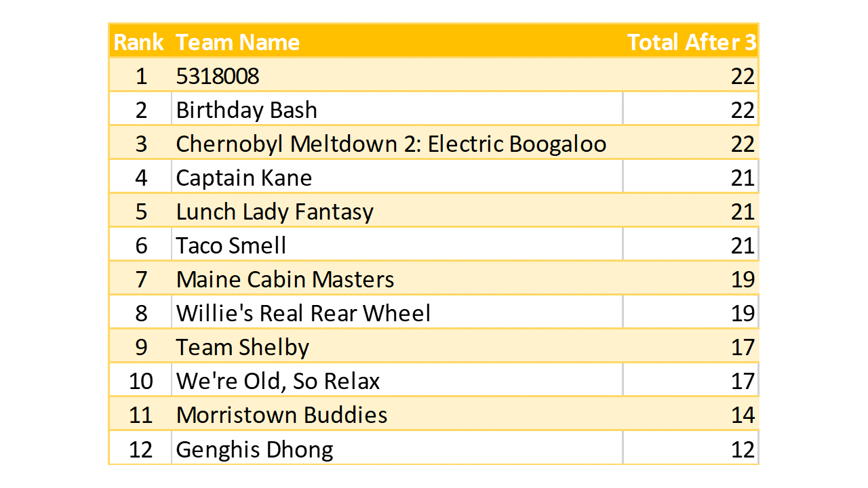The width and height of the screenshot is (868, 488).
Task: Click the Team Name column header
Action: [237, 42]
